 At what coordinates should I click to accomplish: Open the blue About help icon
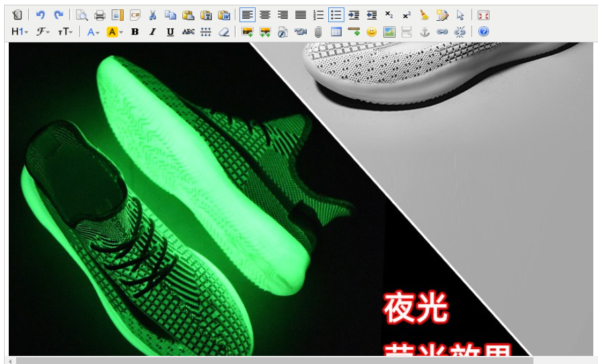483,32
